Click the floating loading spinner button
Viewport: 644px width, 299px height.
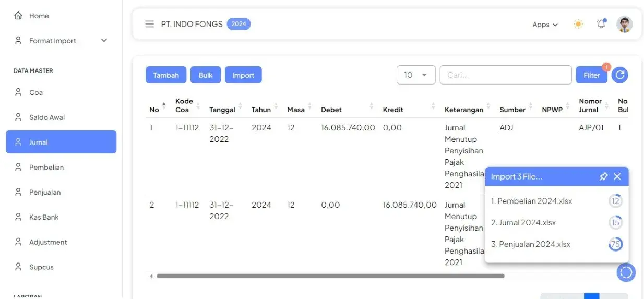(626, 272)
